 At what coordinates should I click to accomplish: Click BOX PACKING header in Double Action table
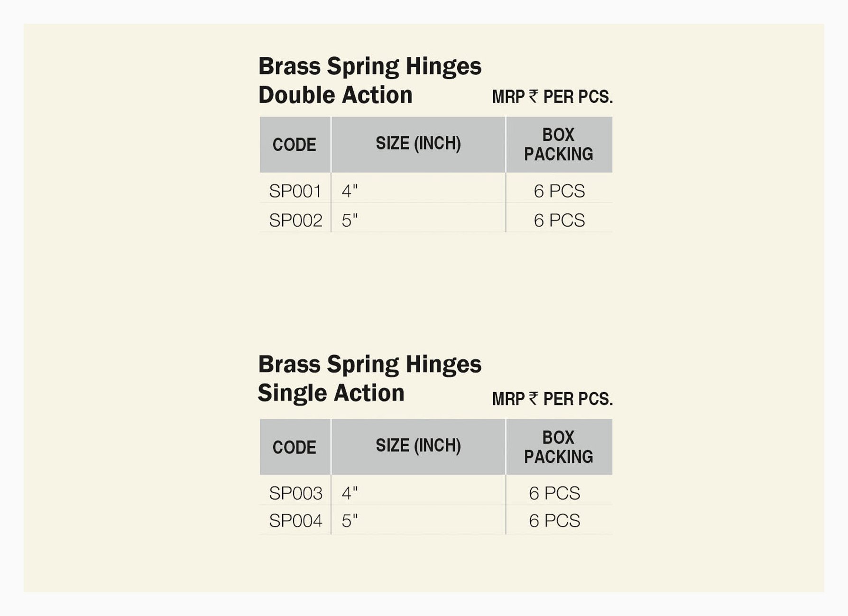(x=558, y=145)
